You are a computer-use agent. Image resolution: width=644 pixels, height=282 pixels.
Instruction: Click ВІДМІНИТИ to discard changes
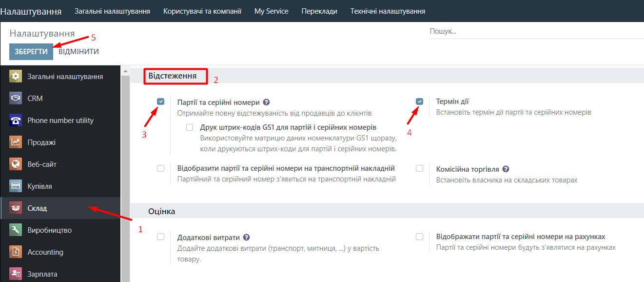click(78, 52)
